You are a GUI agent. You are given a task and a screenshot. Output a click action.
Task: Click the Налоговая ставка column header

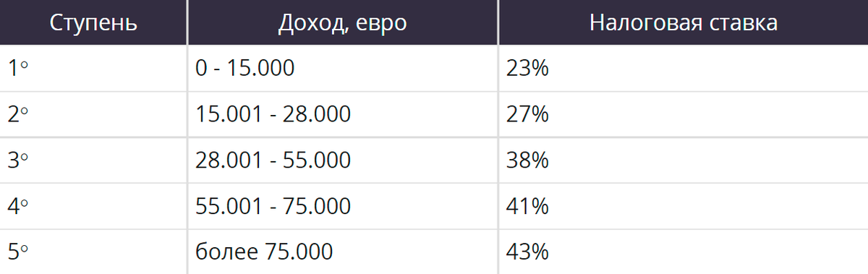pyautogui.click(x=684, y=22)
